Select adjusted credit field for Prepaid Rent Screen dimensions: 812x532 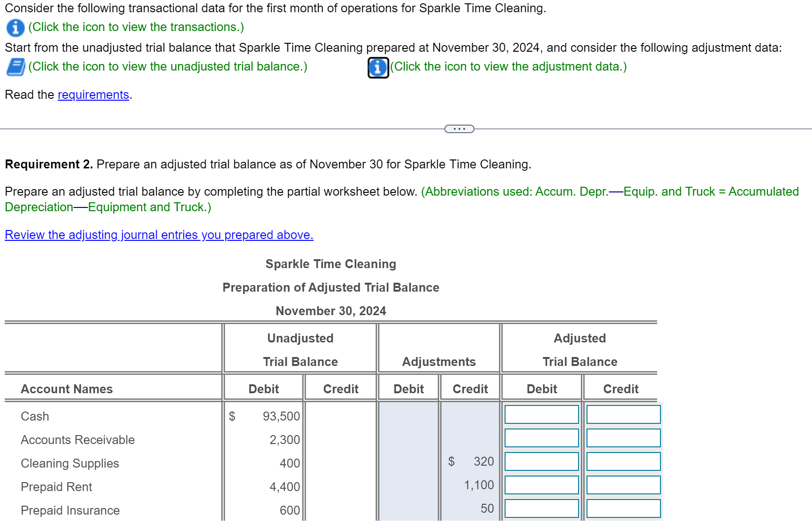point(623,484)
